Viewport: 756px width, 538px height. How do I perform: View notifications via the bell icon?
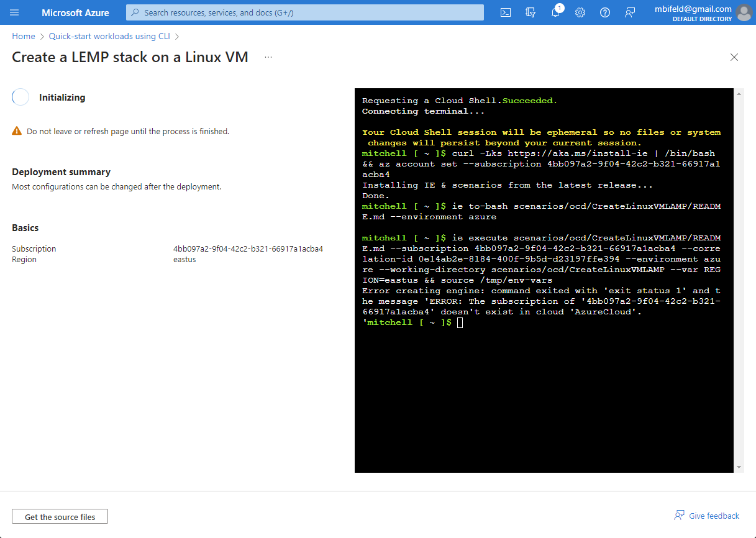pyautogui.click(x=555, y=12)
